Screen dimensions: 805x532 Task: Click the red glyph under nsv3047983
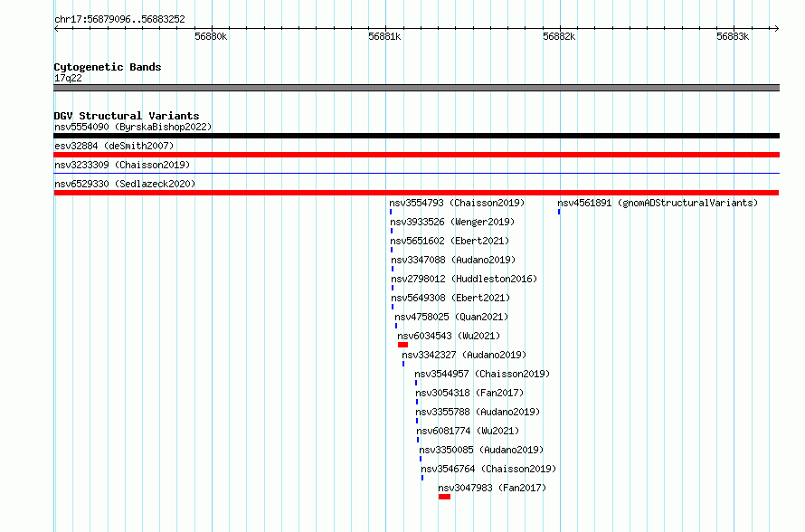(445, 497)
